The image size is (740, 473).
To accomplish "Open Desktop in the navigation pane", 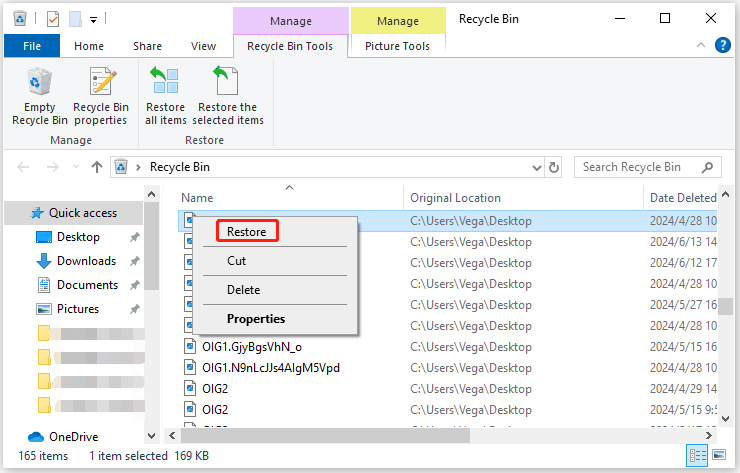I will [78, 236].
